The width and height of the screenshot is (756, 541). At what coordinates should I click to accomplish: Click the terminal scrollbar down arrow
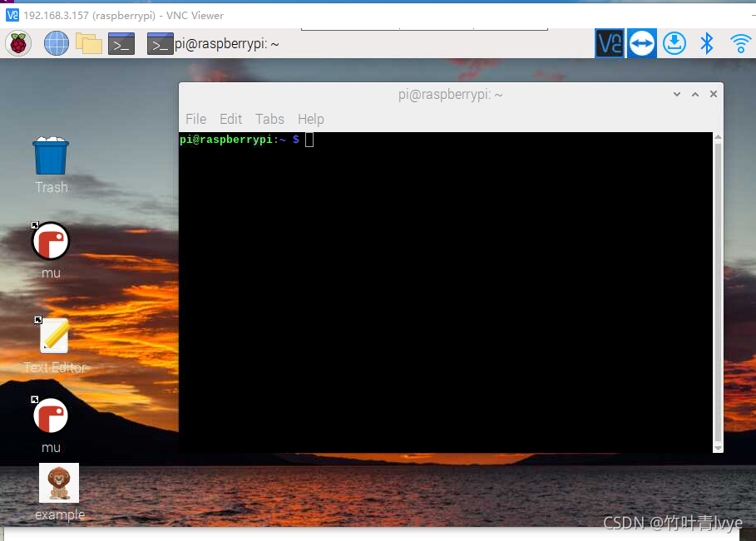[718, 448]
